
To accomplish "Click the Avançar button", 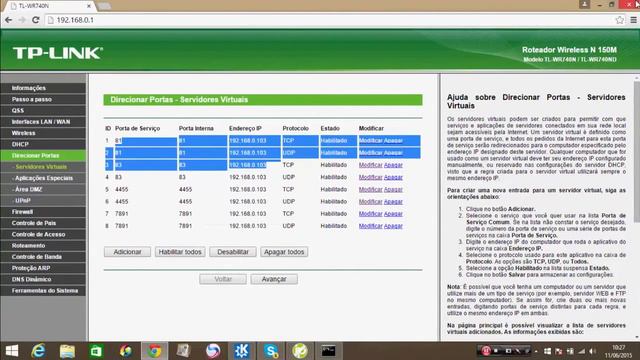I will pyautogui.click(x=274, y=279).
